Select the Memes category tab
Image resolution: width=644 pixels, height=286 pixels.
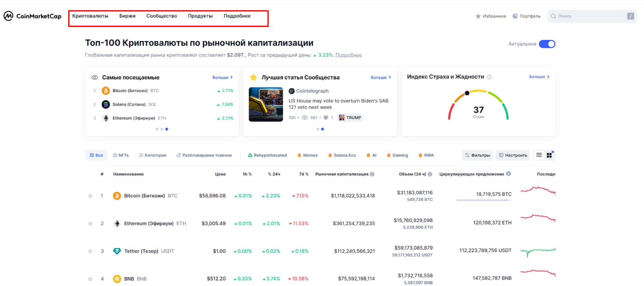tap(307, 155)
